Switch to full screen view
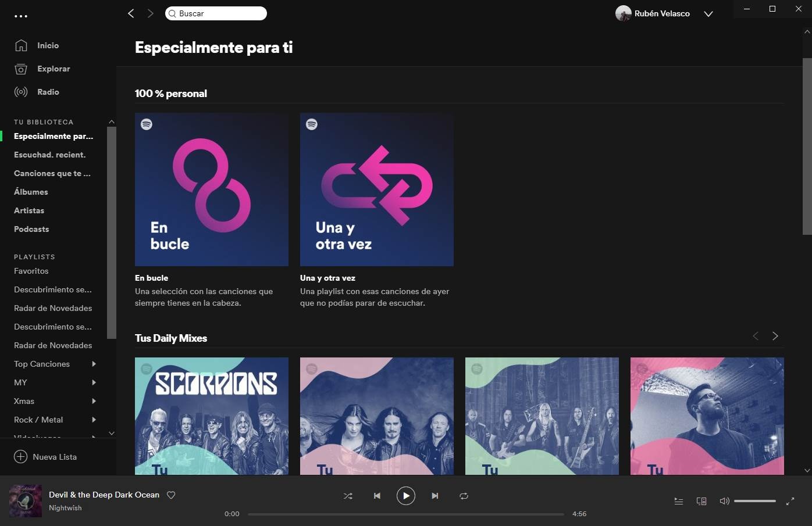The width and height of the screenshot is (812, 526). 790,501
